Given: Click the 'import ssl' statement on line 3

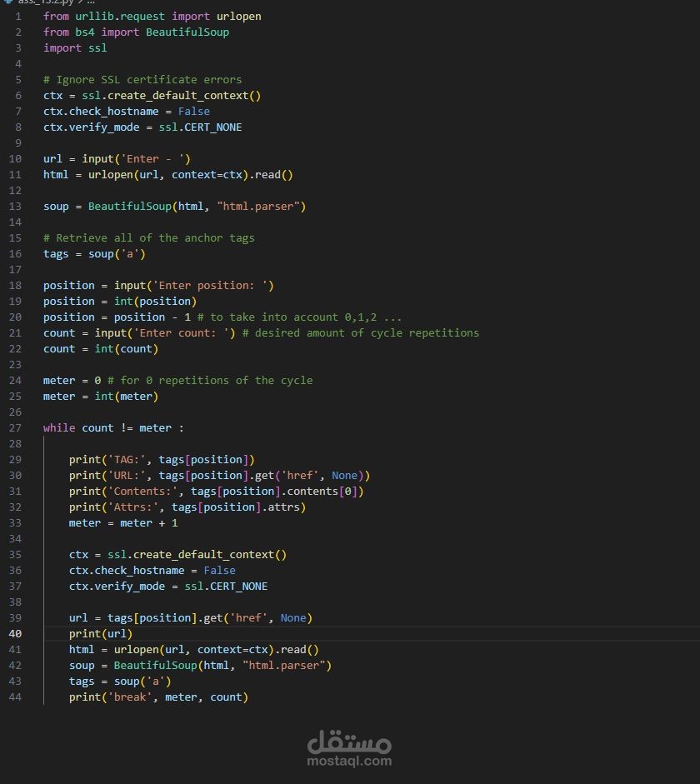Looking at the screenshot, I should 75,48.
